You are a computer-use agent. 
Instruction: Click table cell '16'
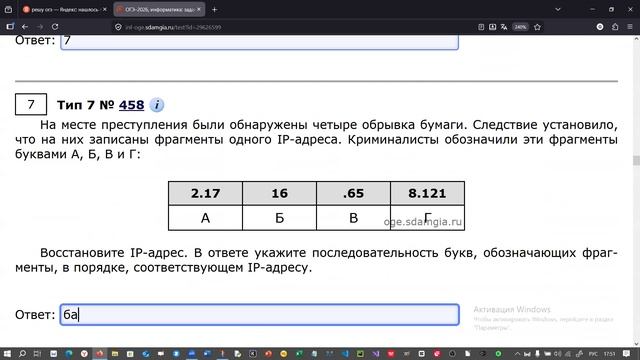[280, 193]
